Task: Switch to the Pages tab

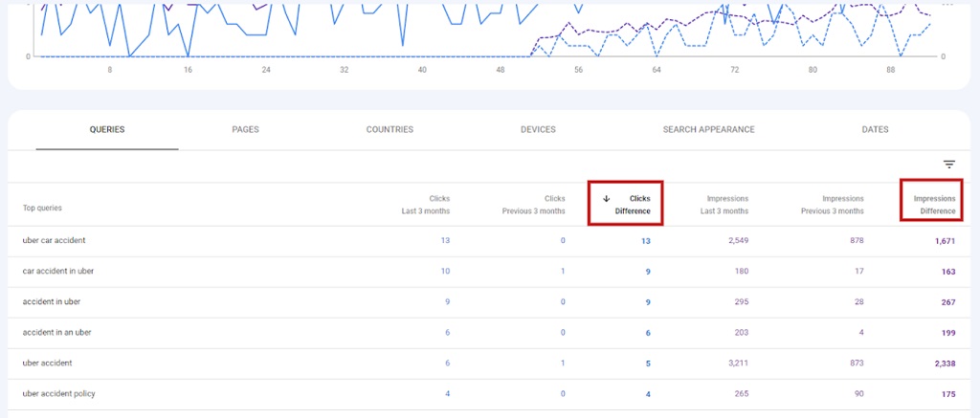Action: pos(245,130)
